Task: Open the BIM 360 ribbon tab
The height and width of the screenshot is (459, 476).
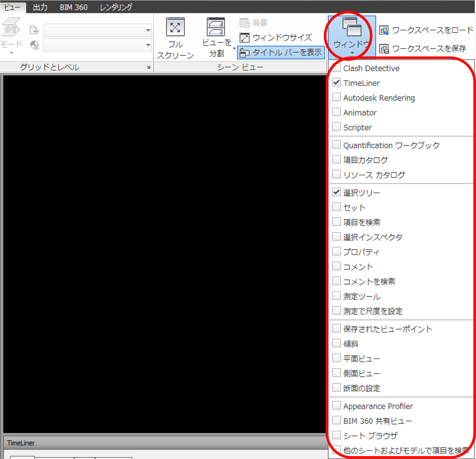Action: (x=73, y=7)
